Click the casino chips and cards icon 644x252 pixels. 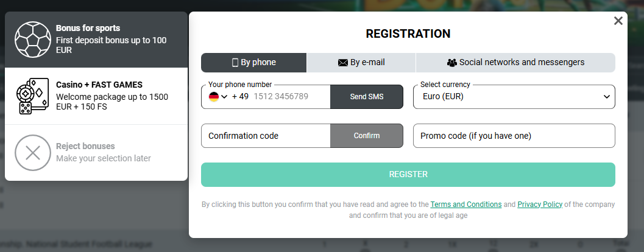click(33, 96)
